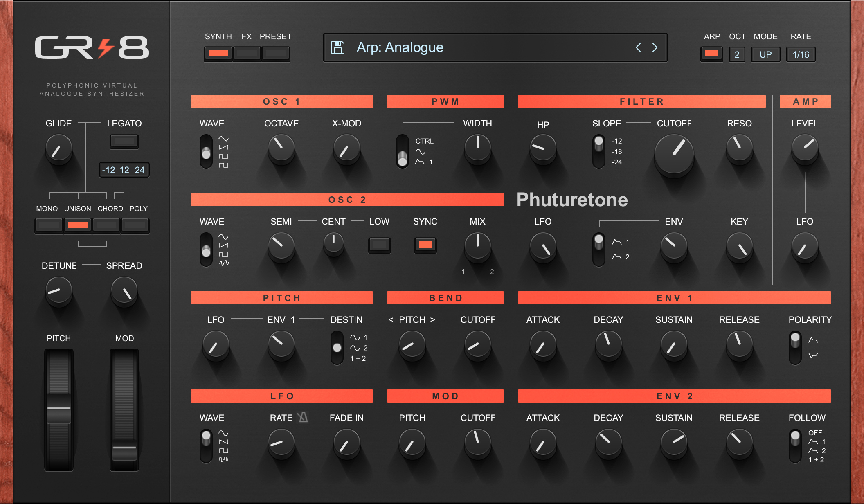The image size is (864, 504).
Task: Activate the POLY voice mode button
Action: pyautogui.click(x=135, y=225)
